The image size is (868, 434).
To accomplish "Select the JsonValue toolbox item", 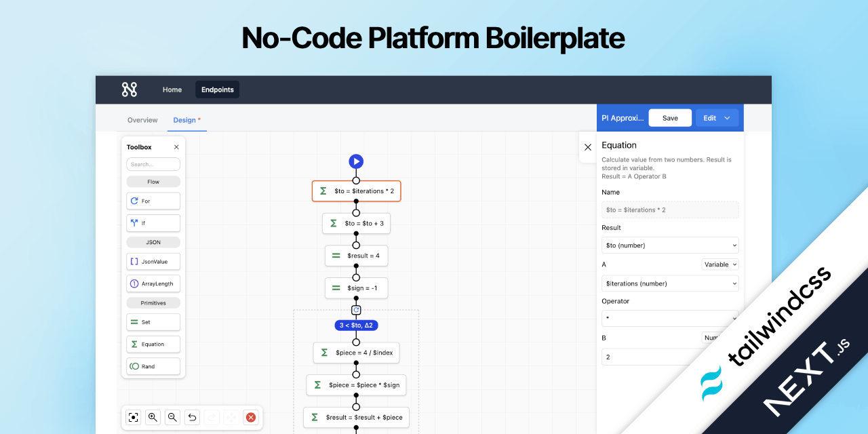I will click(x=153, y=261).
